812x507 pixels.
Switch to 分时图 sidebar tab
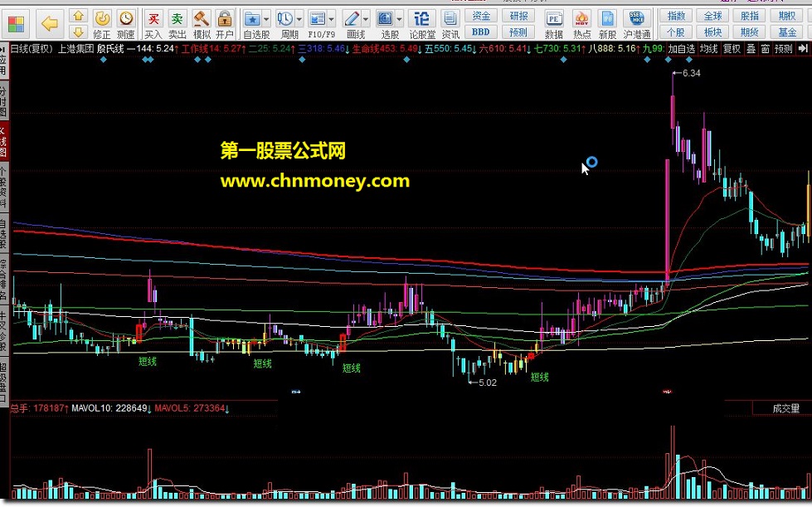click(x=3, y=101)
